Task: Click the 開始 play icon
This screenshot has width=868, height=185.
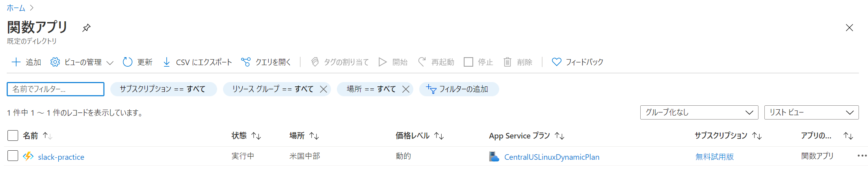Action: pyautogui.click(x=383, y=62)
